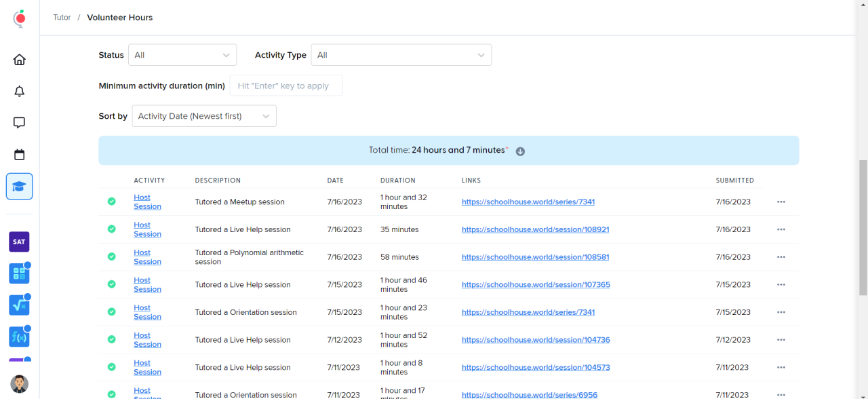Click the page vertical scrollbar

point(863,227)
